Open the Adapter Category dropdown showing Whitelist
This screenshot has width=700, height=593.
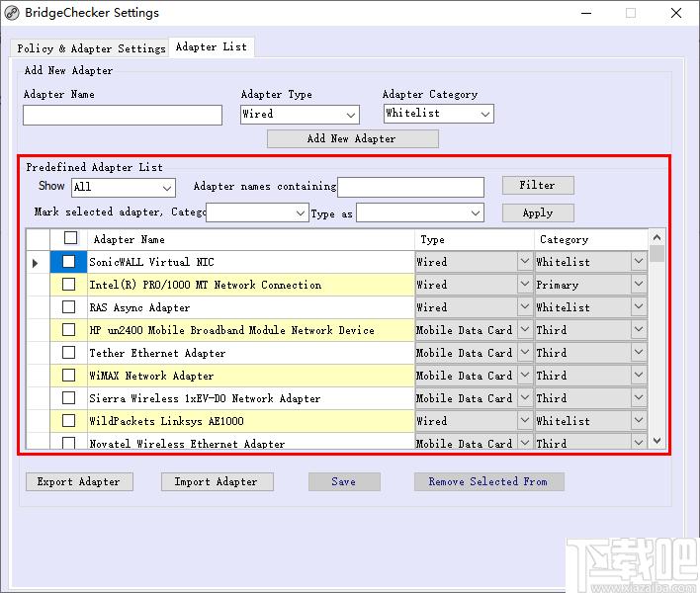pos(438,114)
